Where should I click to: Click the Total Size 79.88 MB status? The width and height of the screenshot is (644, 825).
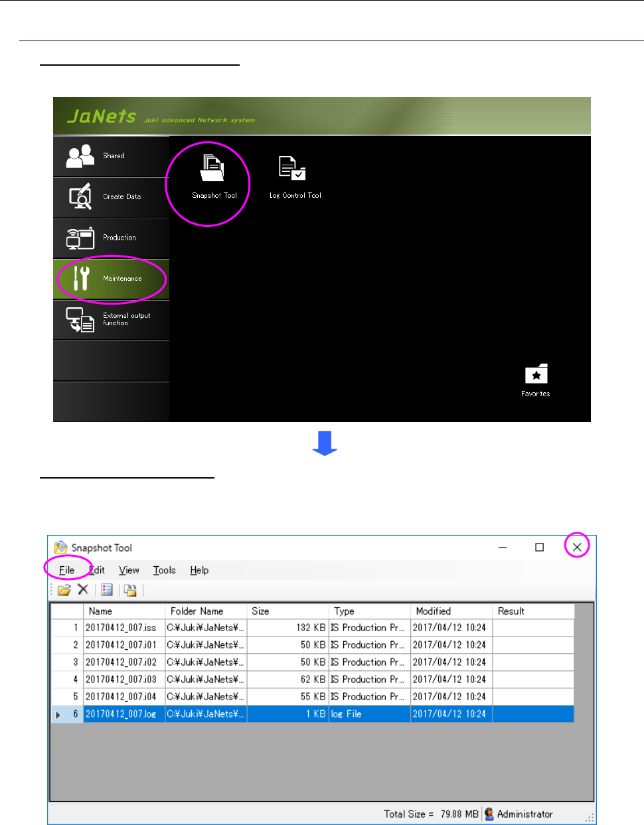point(431,814)
